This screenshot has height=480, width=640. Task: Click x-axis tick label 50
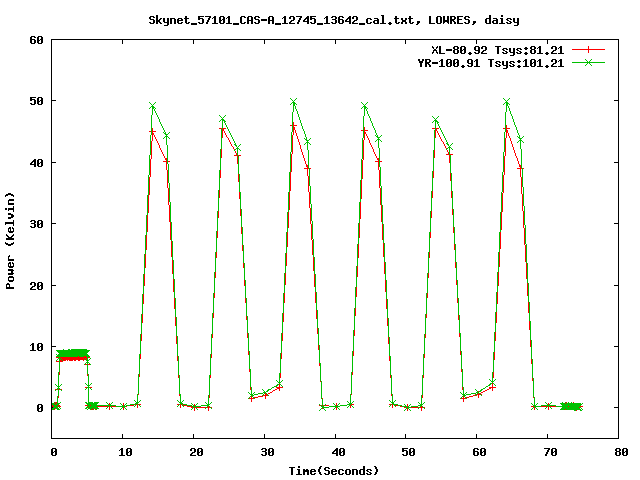pos(408,452)
